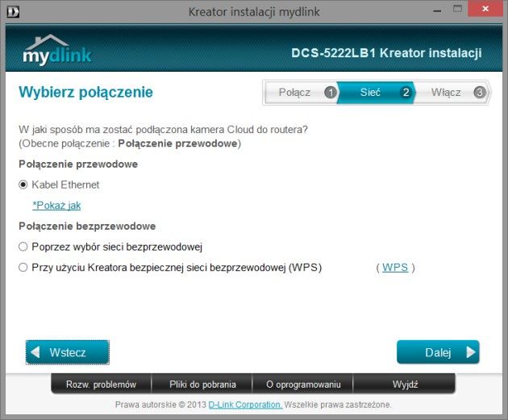Go back with the Wstecz button
This screenshot has width=508, height=420.
(x=68, y=352)
